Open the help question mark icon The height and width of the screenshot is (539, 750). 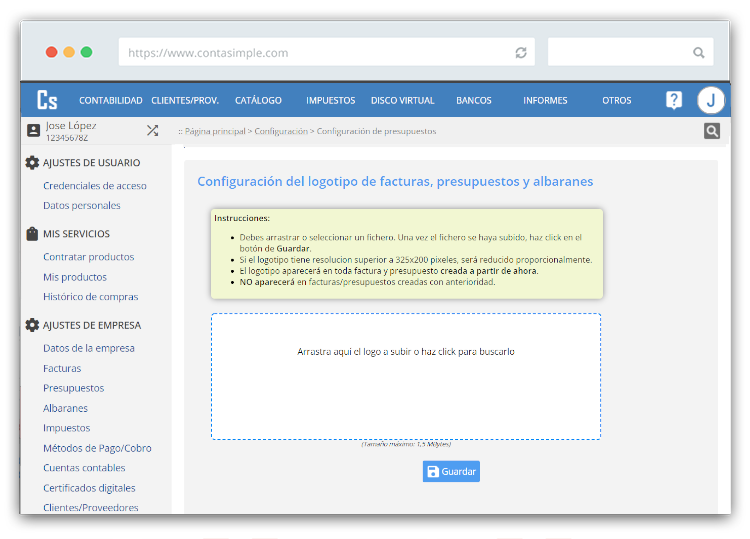click(x=674, y=100)
